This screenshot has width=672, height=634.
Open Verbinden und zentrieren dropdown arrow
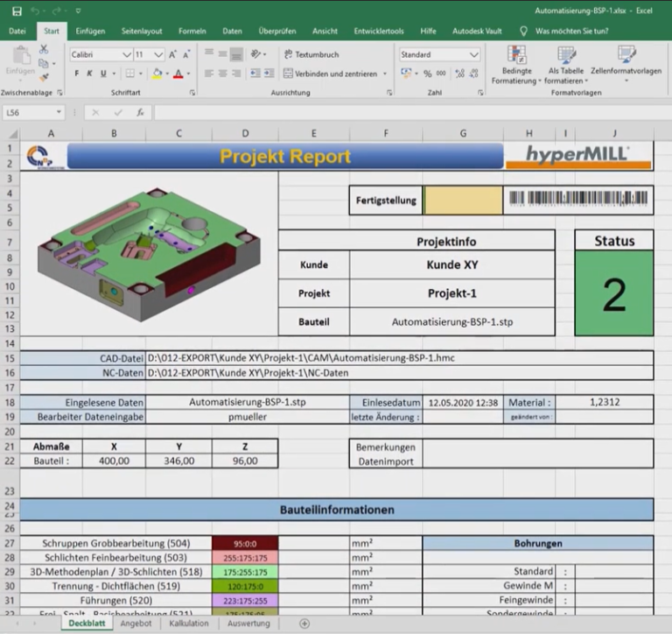click(x=385, y=74)
